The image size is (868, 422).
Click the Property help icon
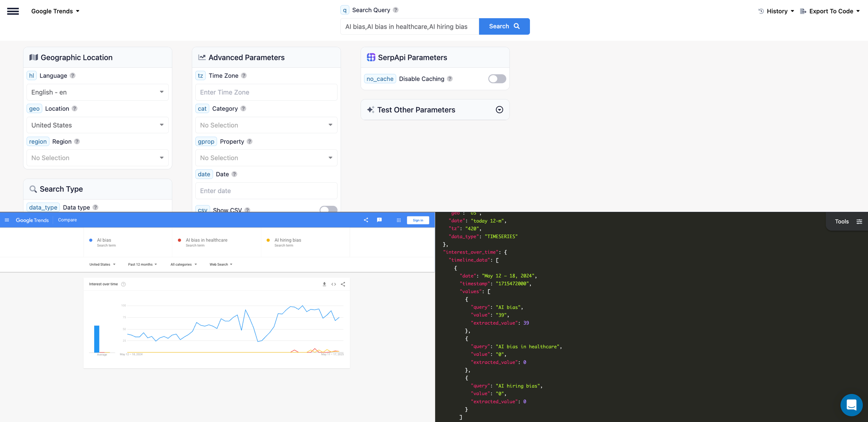coord(250,142)
